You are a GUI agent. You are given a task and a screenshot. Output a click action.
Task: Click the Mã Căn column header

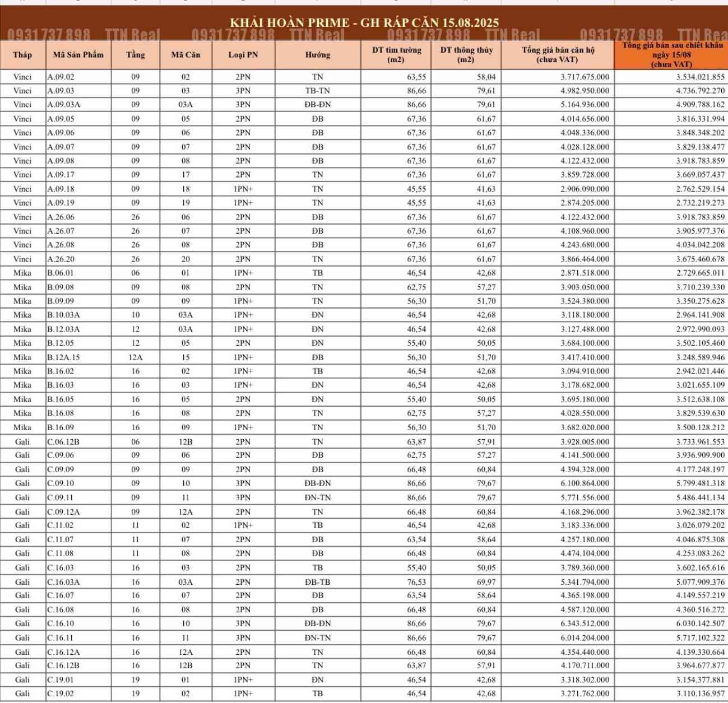(x=186, y=55)
